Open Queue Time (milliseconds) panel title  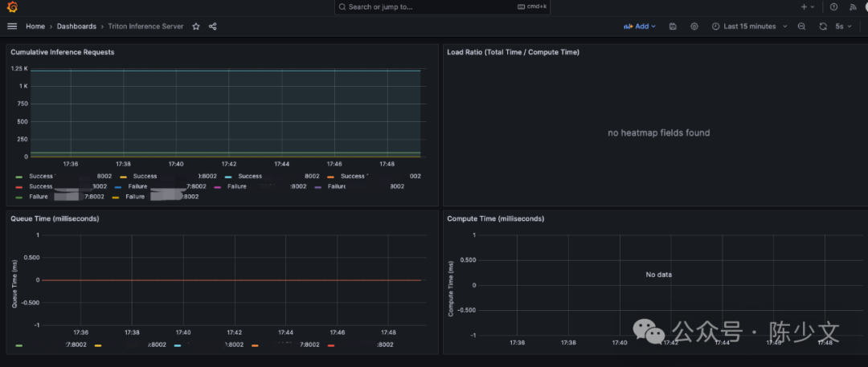[x=55, y=218]
